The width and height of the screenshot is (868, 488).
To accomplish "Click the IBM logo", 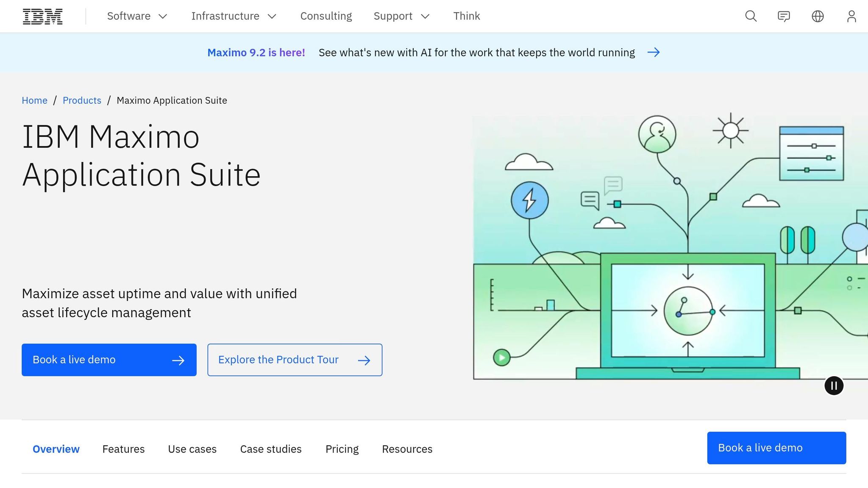I will click(42, 16).
